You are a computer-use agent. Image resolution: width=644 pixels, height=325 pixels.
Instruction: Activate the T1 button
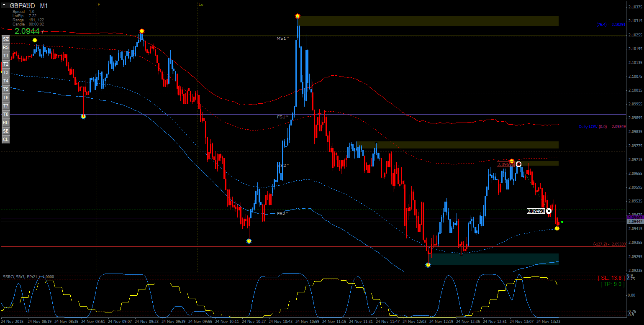tap(6, 56)
